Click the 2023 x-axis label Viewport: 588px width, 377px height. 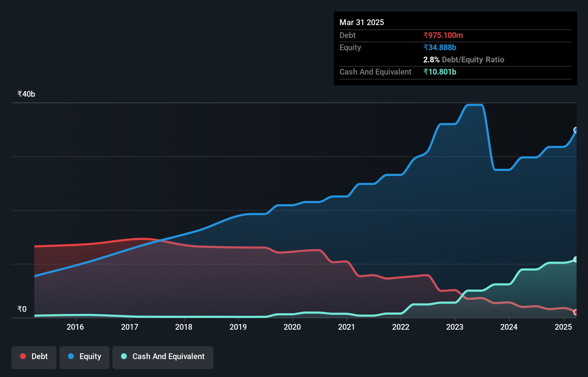(x=455, y=327)
